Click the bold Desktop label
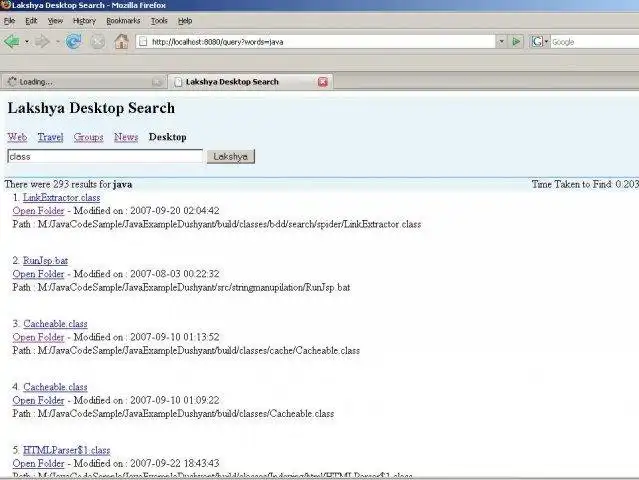The width and height of the screenshot is (639, 480). [x=167, y=137]
